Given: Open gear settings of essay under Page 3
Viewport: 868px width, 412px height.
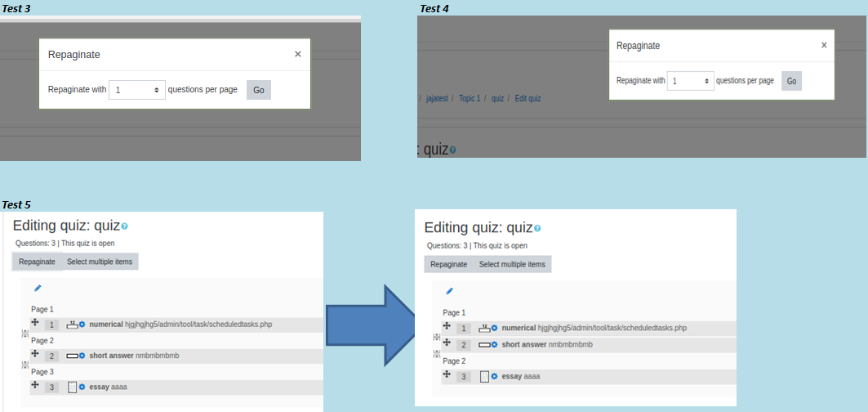Looking at the screenshot, I should click(82, 387).
